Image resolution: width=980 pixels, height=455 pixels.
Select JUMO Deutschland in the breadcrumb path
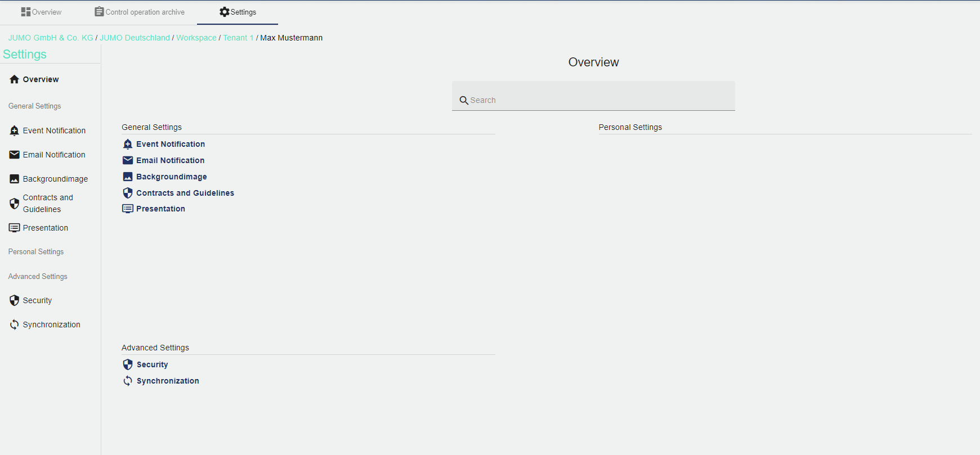(x=135, y=38)
